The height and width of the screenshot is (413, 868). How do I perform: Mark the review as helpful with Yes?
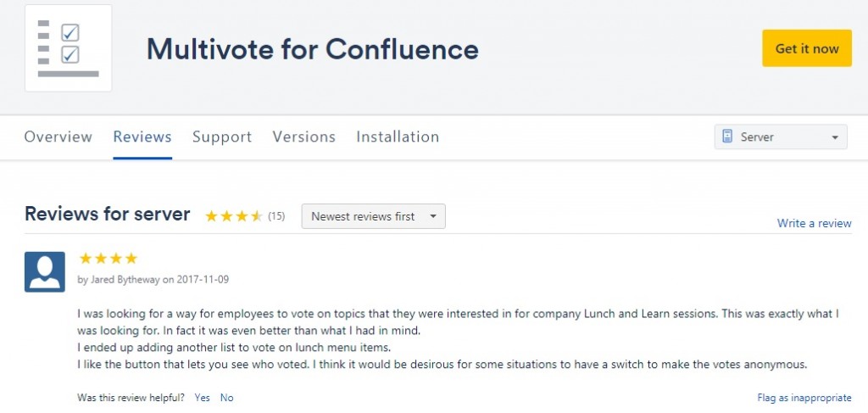202,397
